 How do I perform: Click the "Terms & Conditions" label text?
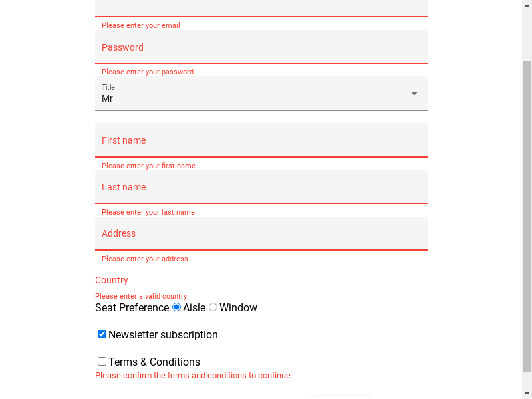[154, 362]
